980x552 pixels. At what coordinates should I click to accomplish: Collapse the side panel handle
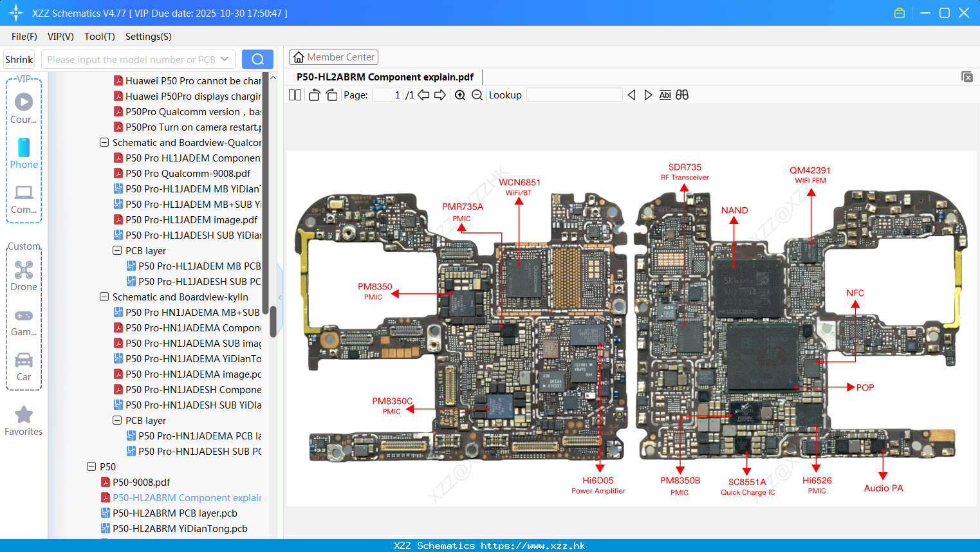click(x=280, y=297)
